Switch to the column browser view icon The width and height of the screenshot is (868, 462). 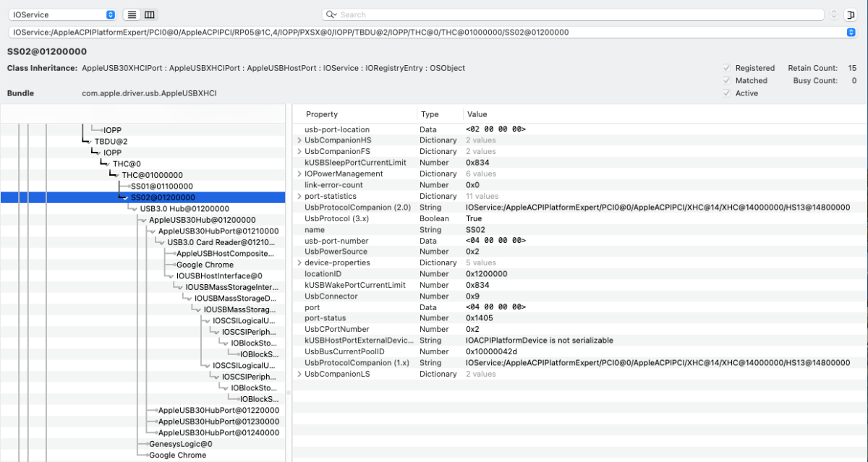click(150, 14)
